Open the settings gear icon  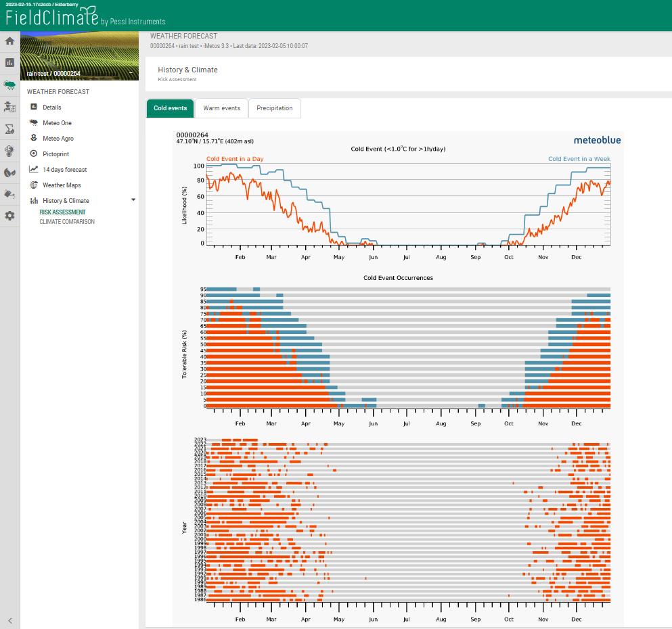(9, 215)
